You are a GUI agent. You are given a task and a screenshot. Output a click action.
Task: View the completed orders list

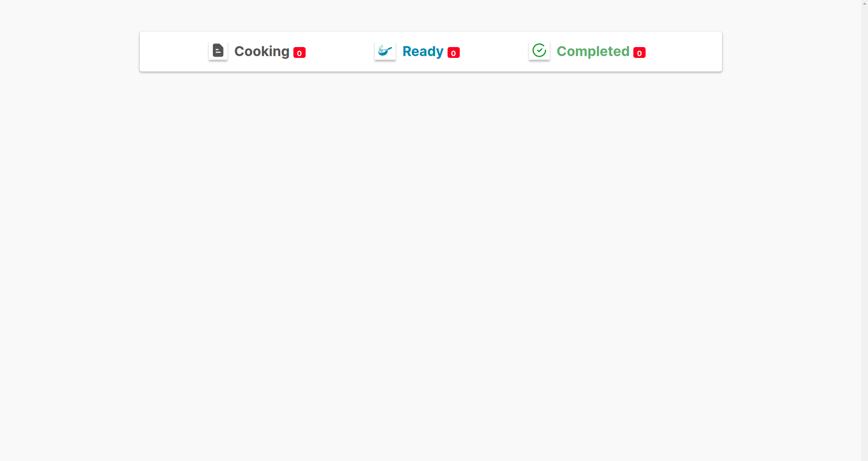pyautogui.click(x=587, y=51)
